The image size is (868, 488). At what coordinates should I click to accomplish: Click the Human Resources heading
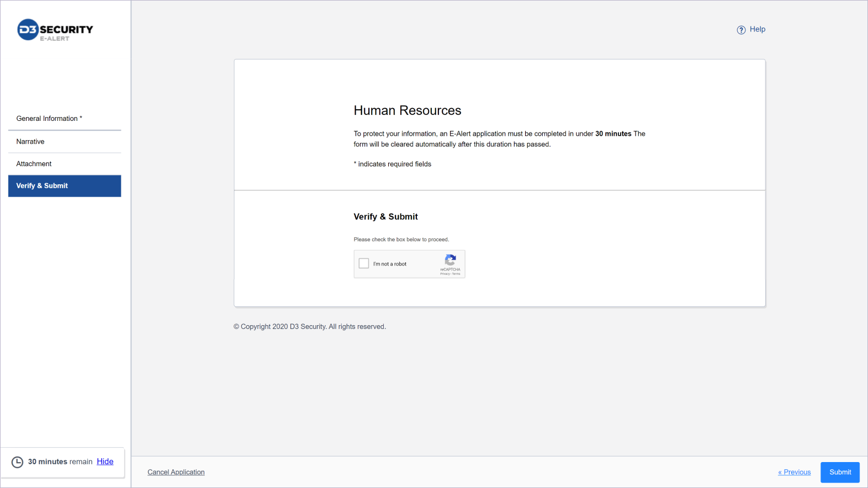coord(407,110)
